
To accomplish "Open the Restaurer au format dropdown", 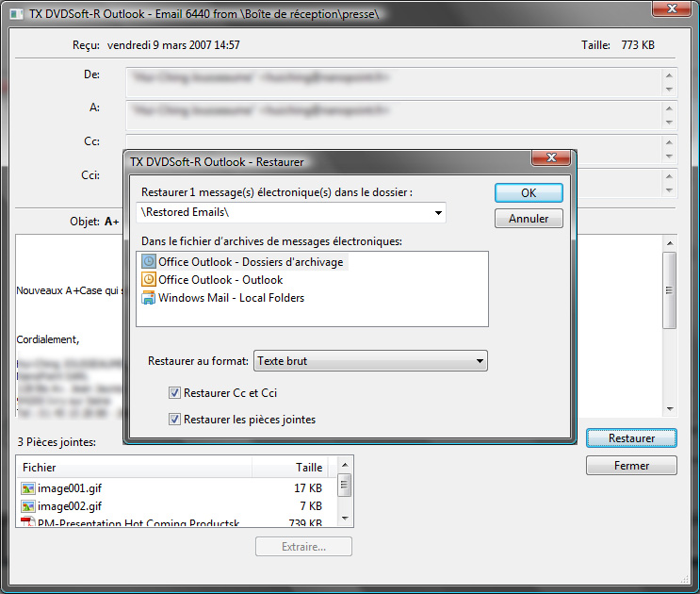I will tap(480, 361).
